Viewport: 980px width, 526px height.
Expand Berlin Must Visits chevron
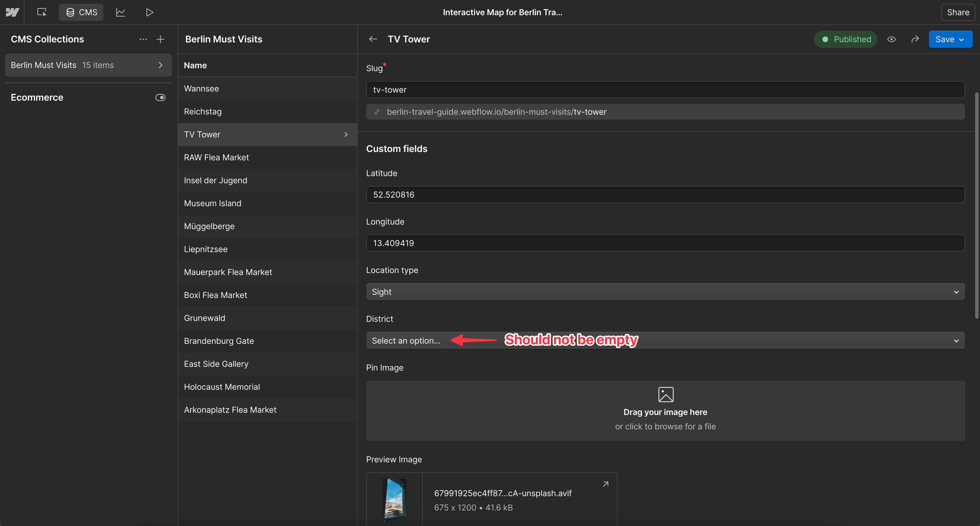(160, 65)
